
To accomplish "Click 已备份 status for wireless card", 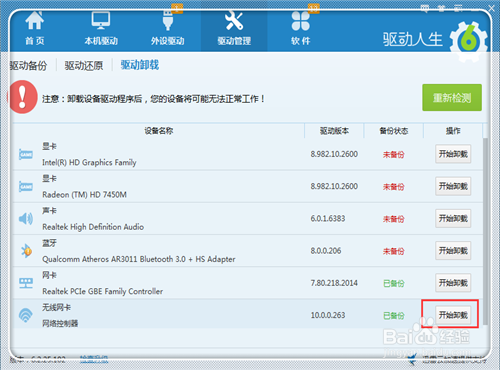I will [x=394, y=315].
